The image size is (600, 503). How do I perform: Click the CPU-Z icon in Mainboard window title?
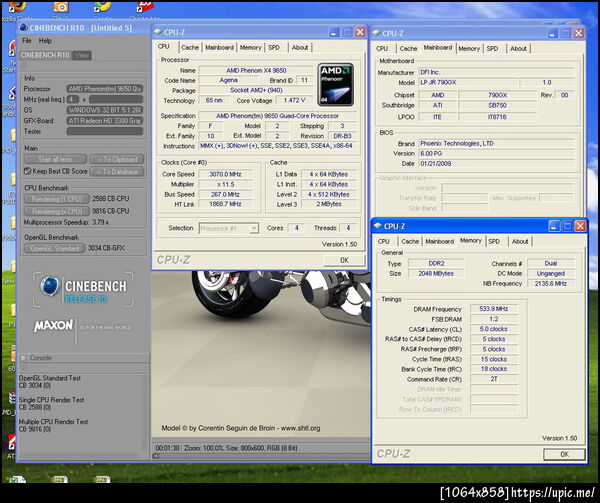[x=378, y=34]
